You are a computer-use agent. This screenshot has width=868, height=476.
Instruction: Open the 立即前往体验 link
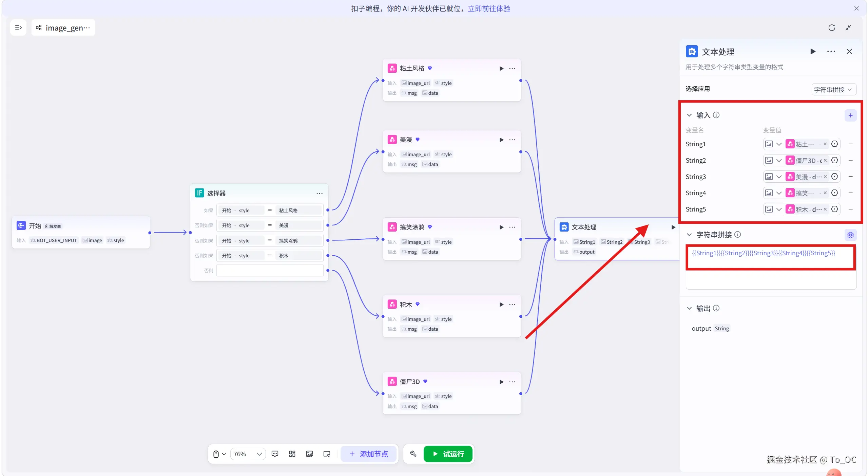point(489,8)
